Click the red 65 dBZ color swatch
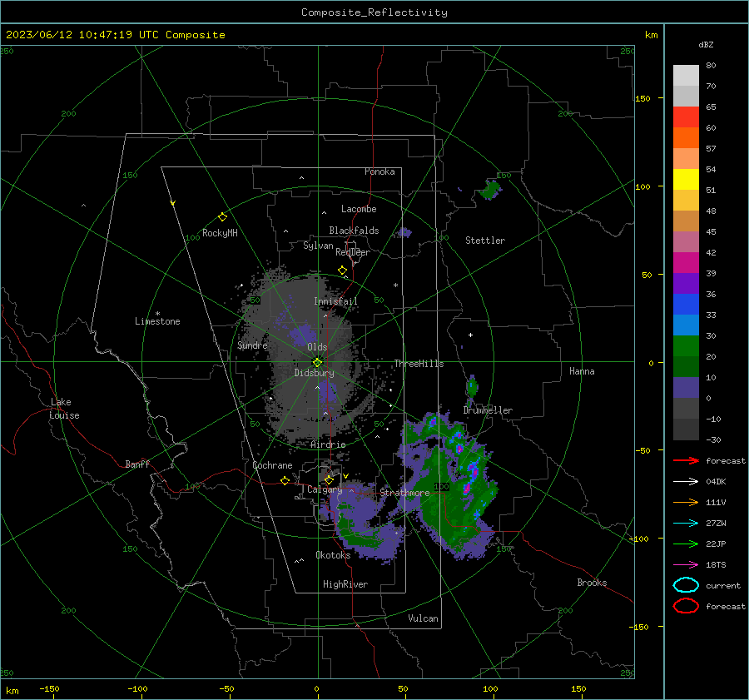 (x=686, y=117)
